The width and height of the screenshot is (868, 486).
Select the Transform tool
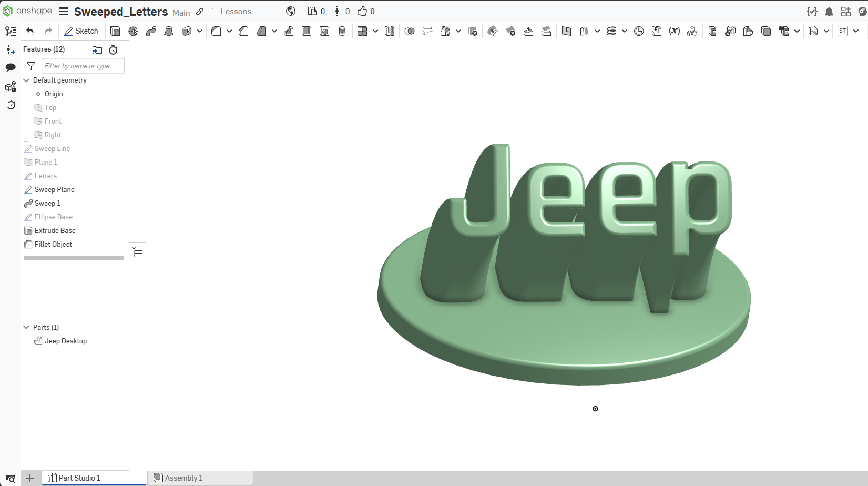pyautogui.click(x=445, y=31)
